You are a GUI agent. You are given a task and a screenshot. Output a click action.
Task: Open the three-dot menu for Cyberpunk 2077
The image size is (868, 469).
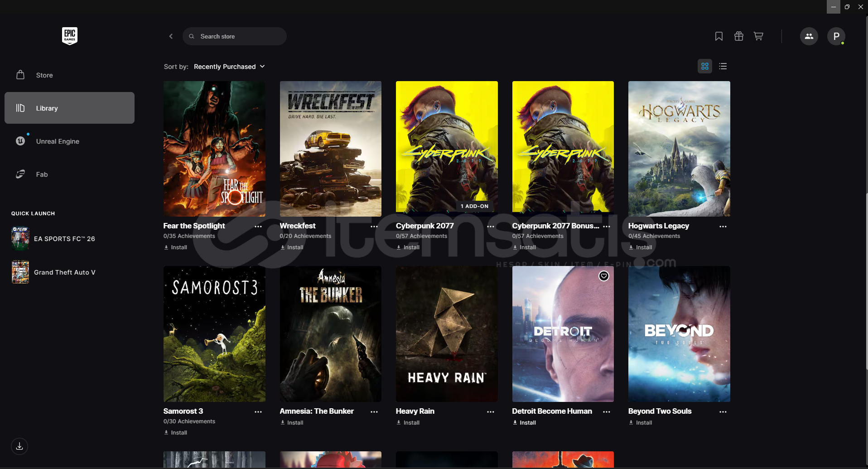coord(491,226)
